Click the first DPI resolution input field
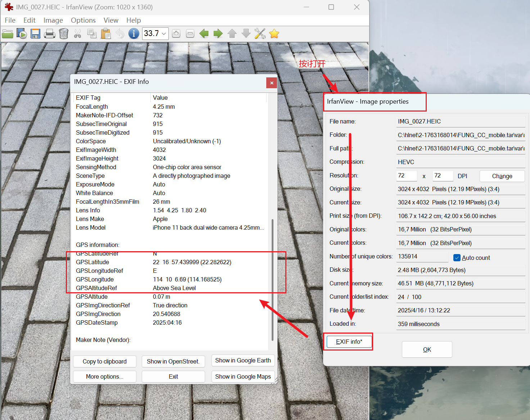530x420 pixels. tap(406, 176)
